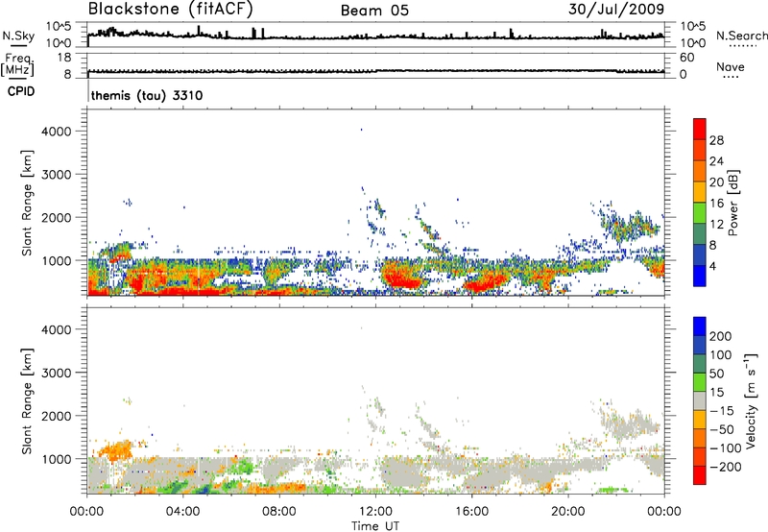This screenshot has height=532, width=768.
Task: Click the velocity panel 'Slant Range [km]' label
Action: click(27, 401)
